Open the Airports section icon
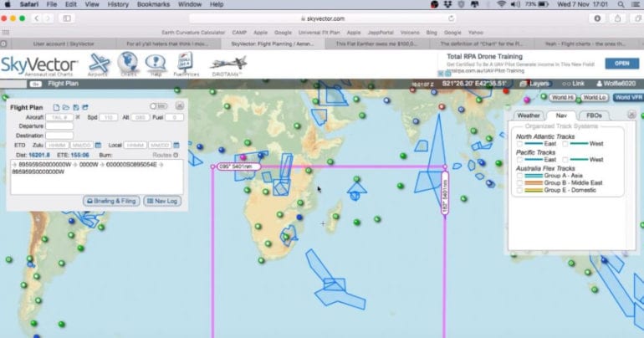Viewport: 644px width, 338px height. [x=99, y=64]
